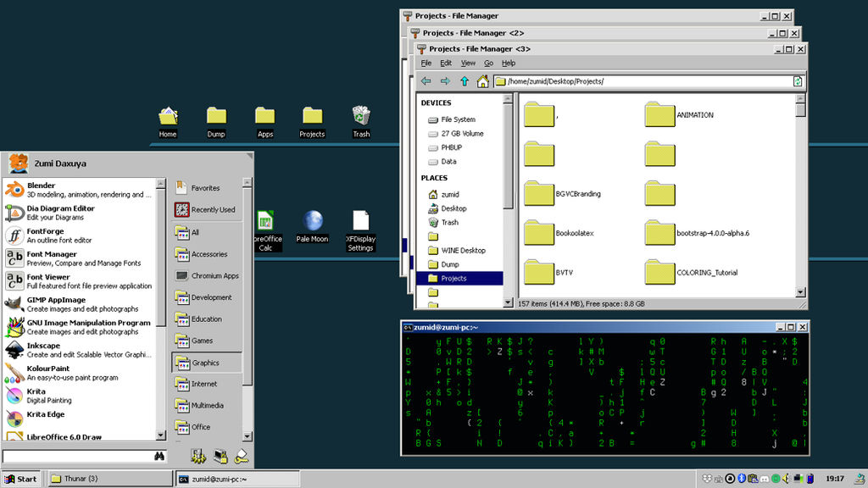Switch to the zumid@zumi-pc terminal via taskbar
The height and width of the screenshot is (488, 868).
(x=237, y=479)
